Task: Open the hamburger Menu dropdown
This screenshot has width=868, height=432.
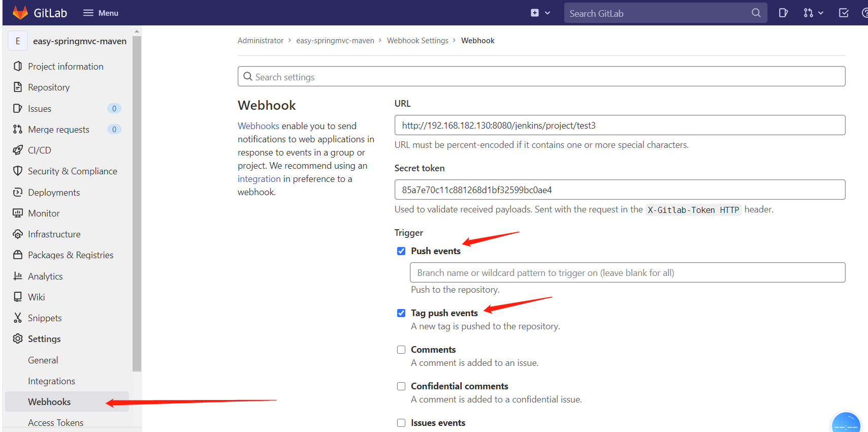Action: click(101, 13)
